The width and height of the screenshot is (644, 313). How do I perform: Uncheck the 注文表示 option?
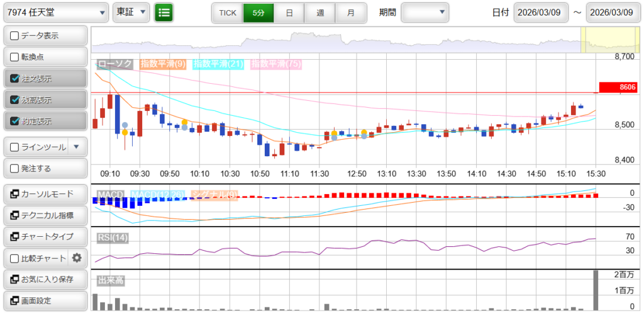tap(15, 79)
